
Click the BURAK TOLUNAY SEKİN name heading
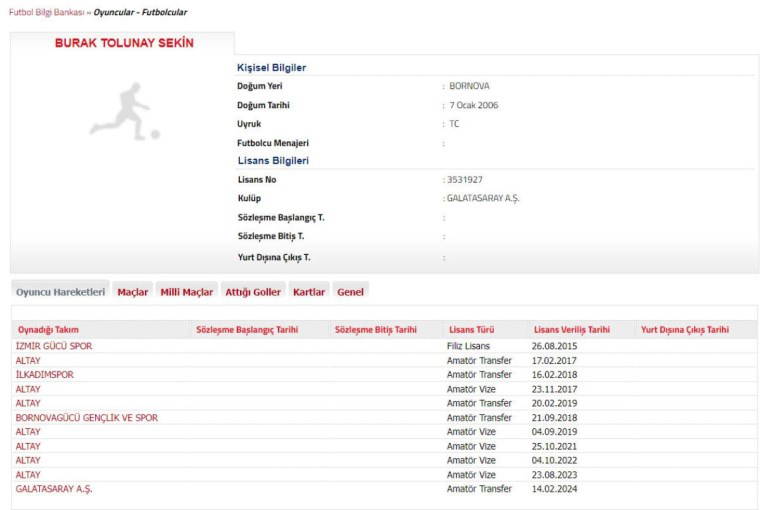[x=124, y=44]
